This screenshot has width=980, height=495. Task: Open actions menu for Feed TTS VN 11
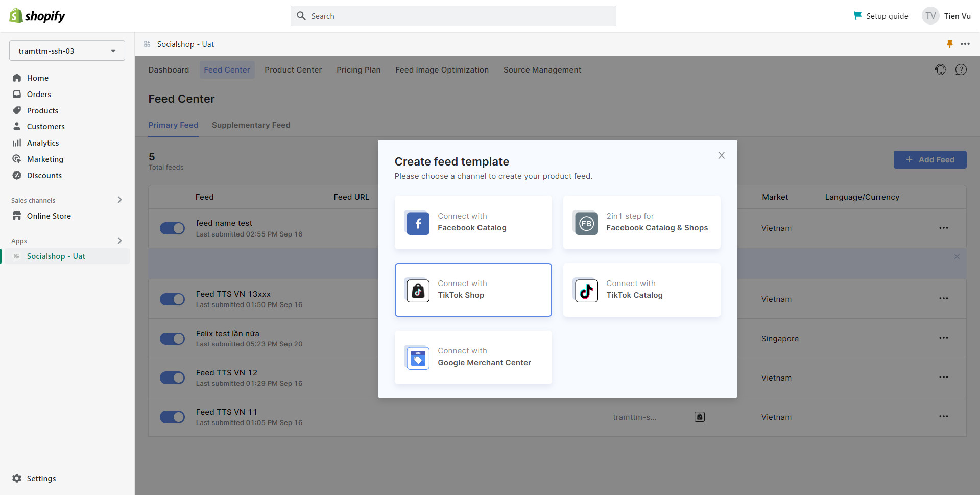click(x=943, y=416)
